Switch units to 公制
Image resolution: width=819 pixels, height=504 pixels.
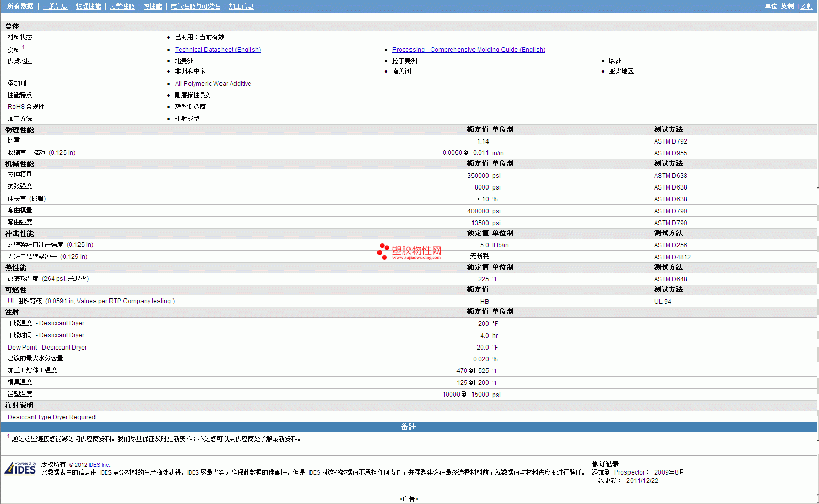pyautogui.click(x=806, y=6)
